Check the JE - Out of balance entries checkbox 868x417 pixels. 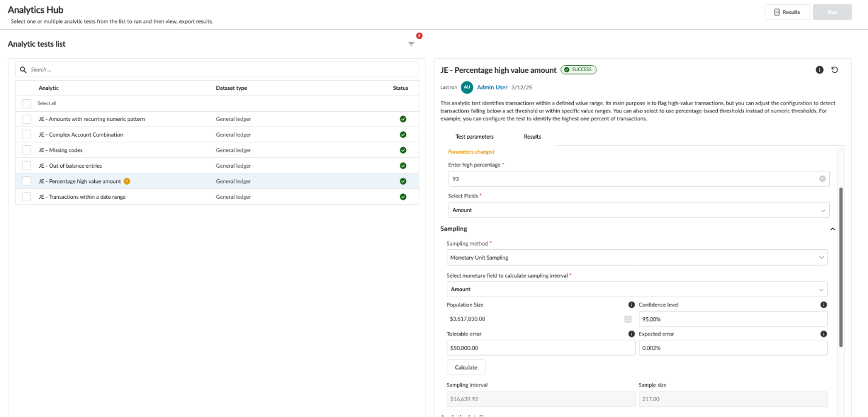pyautogui.click(x=26, y=165)
